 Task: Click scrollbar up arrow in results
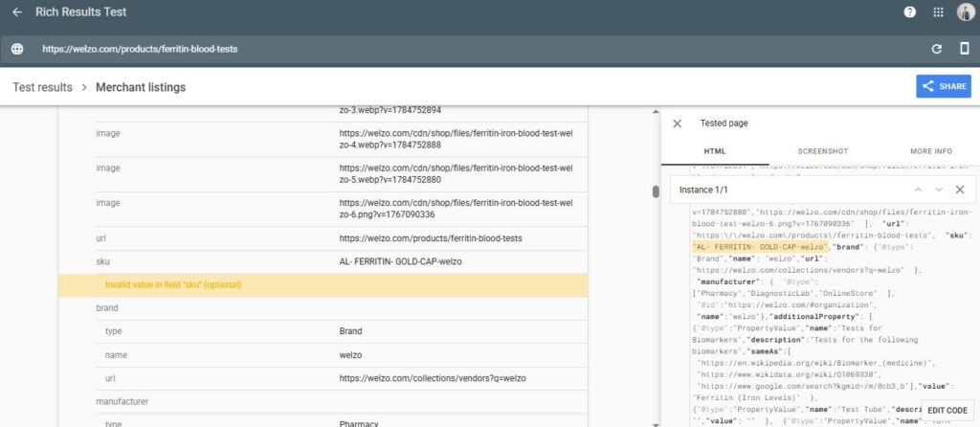point(655,112)
